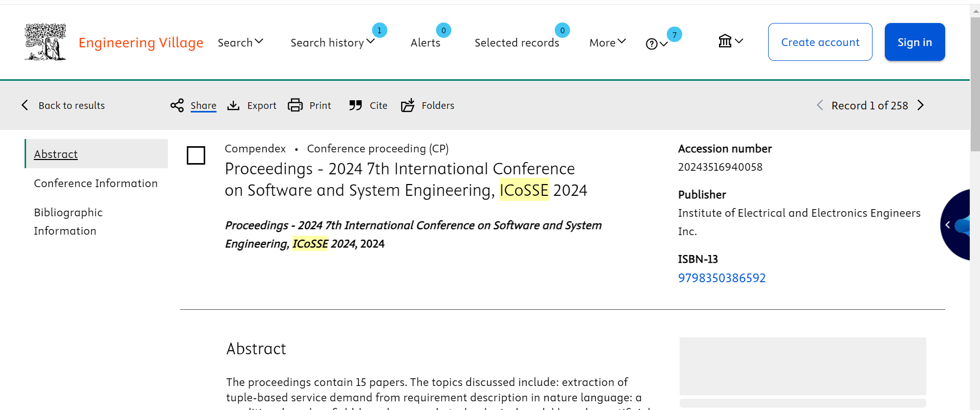Click the help notifications badge 7
The height and width of the screenshot is (410, 980).
(674, 34)
